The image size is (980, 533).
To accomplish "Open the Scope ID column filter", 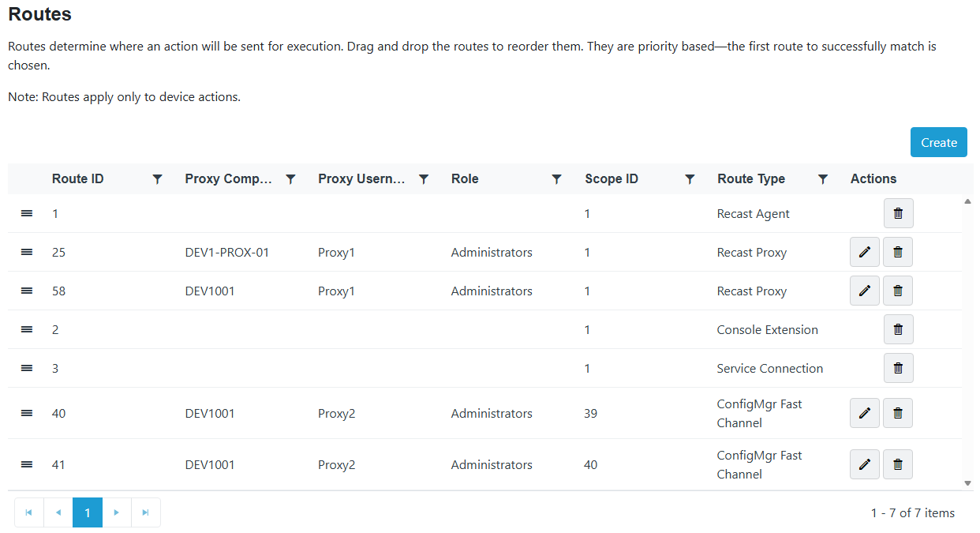I will (690, 179).
